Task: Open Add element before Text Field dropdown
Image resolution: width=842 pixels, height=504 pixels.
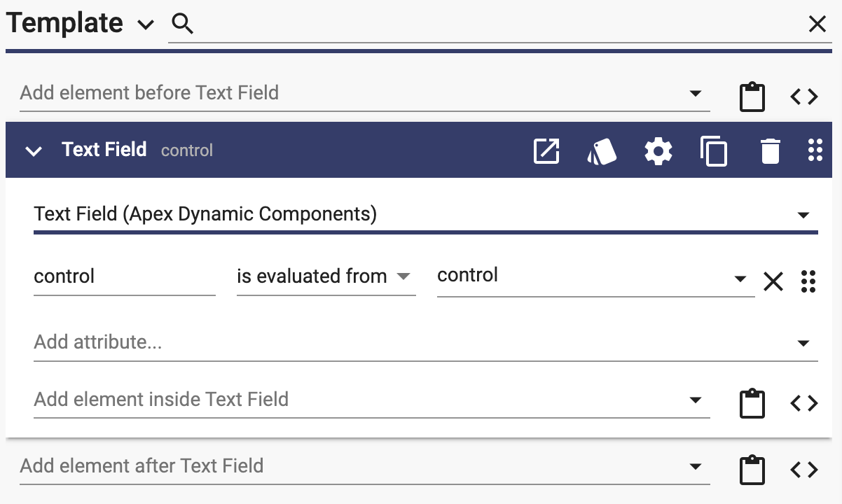Action: (x=696, y=93)
